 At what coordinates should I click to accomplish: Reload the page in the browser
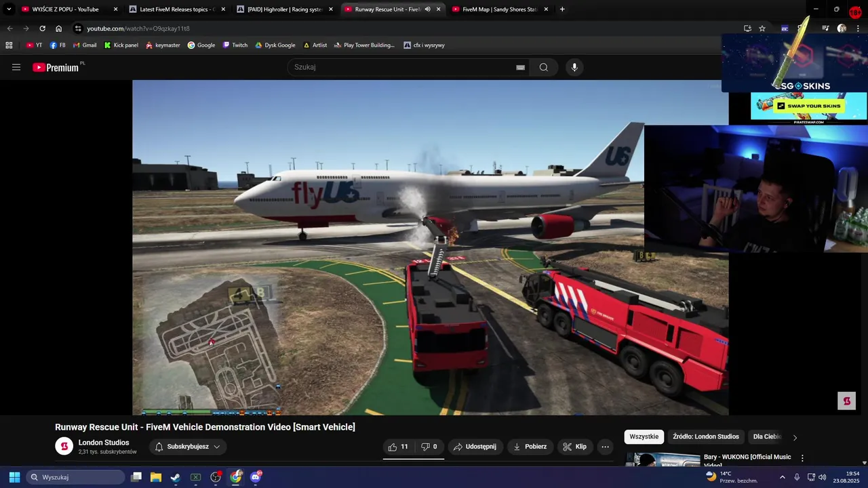[x=42, y=28]
